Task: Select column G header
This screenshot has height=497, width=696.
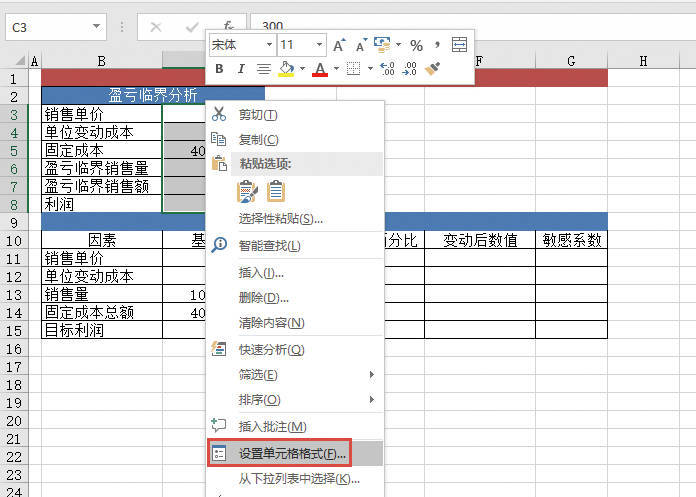Action: pyautogui.click(x=571, y=61)
